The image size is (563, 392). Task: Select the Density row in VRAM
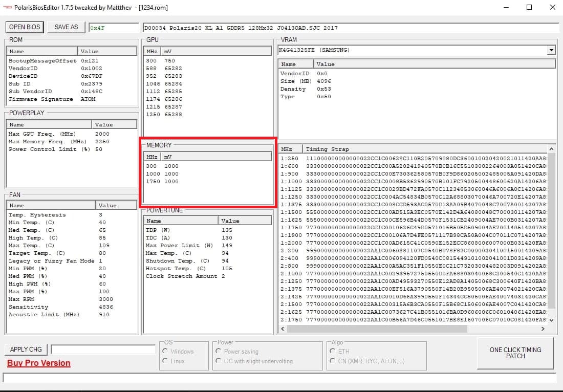417,89
